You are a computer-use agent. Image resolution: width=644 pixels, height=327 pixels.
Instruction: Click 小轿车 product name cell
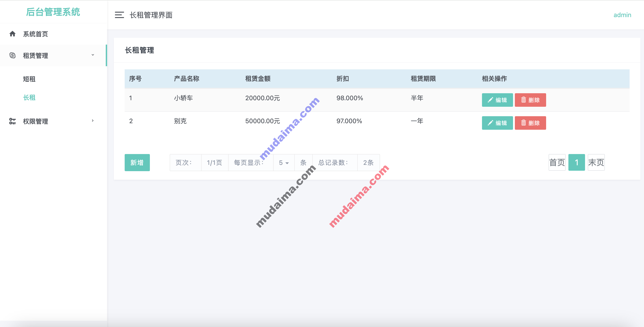tap(183, 98)
